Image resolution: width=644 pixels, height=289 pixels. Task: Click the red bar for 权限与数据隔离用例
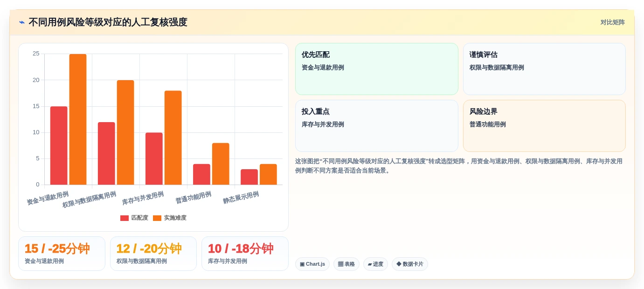point(106,154)
